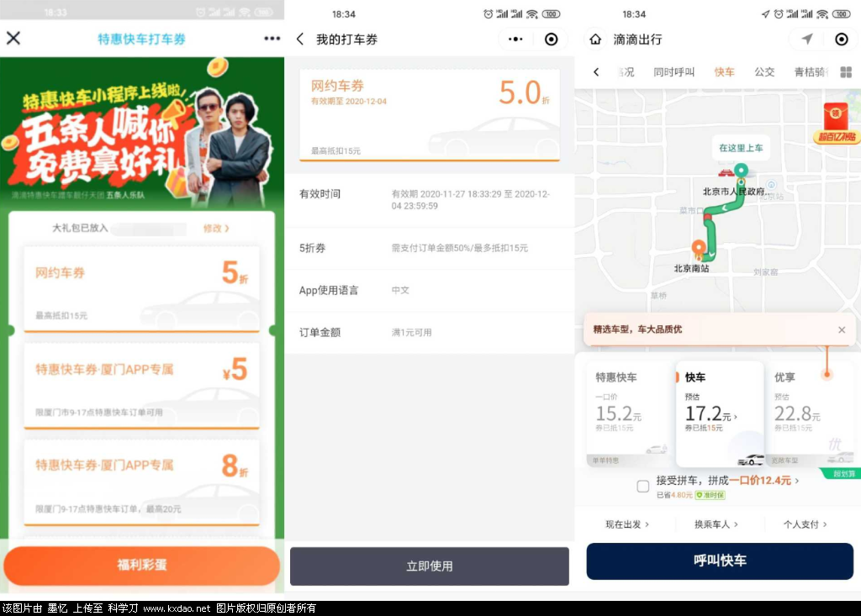Choose the 优享 22.8元 ride option
The image size is (861, 616).
[813, 414]
